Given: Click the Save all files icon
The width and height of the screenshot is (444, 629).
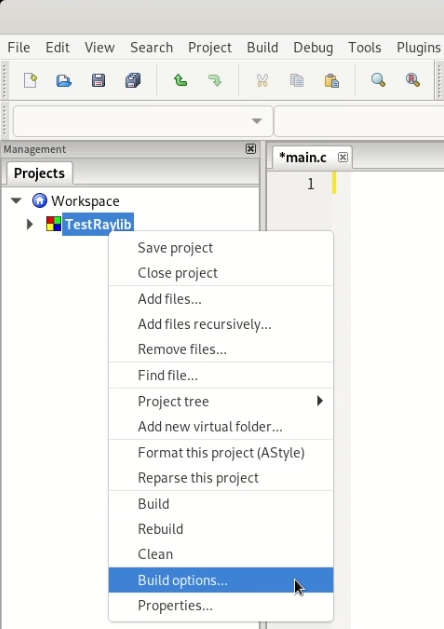Looking at the screenshot, I should point(133,81).
